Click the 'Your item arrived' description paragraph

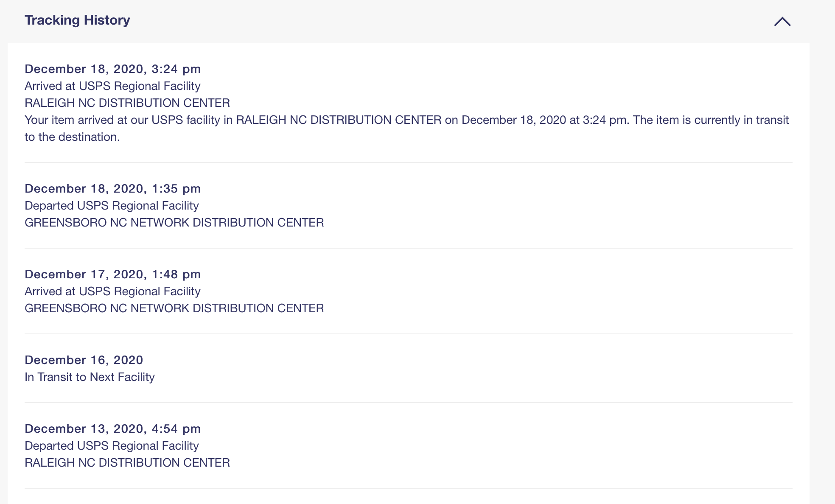coord(406,120)
